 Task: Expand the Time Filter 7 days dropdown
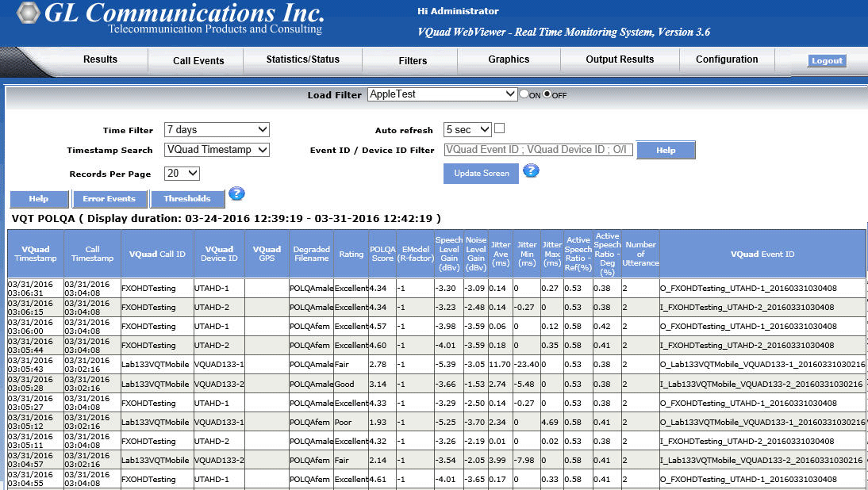pyautogui.click(x=217, y=129)
